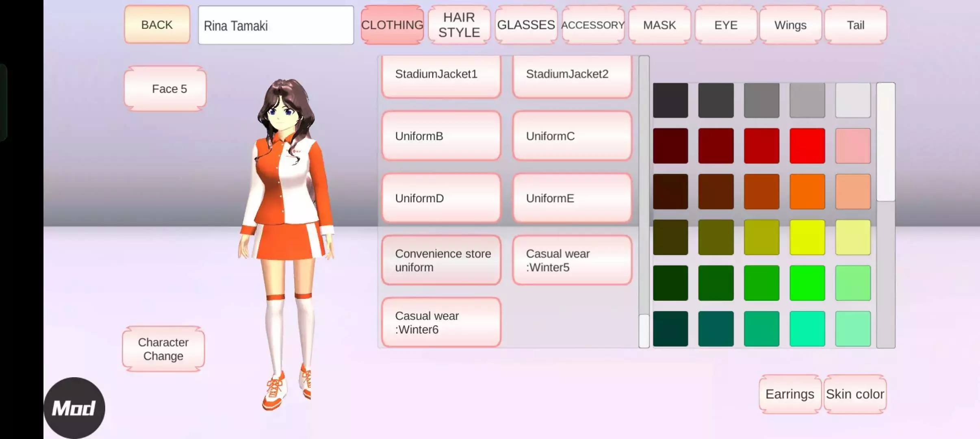
Task: Pick the UniformD clothing option
Action: coord(441,198)
